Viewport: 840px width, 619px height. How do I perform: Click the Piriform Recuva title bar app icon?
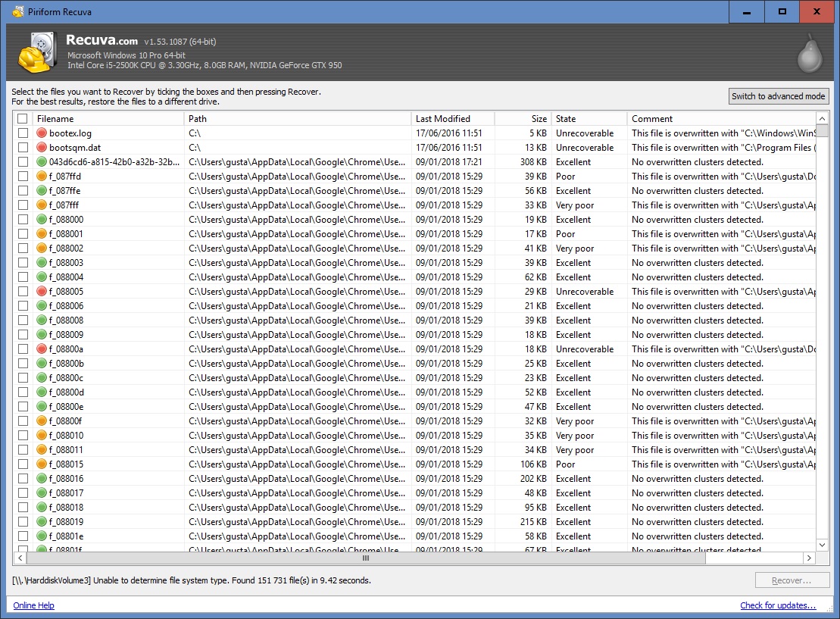point(17,11)
